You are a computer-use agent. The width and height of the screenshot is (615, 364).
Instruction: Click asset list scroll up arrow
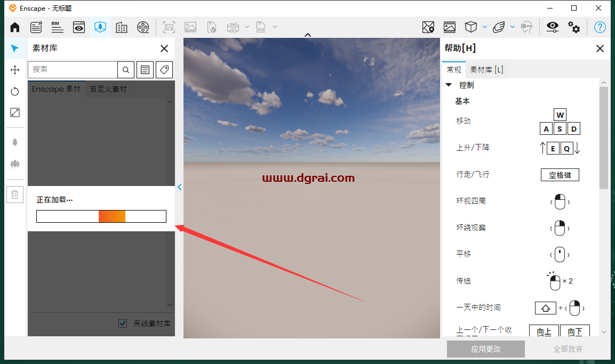(170, 102)
